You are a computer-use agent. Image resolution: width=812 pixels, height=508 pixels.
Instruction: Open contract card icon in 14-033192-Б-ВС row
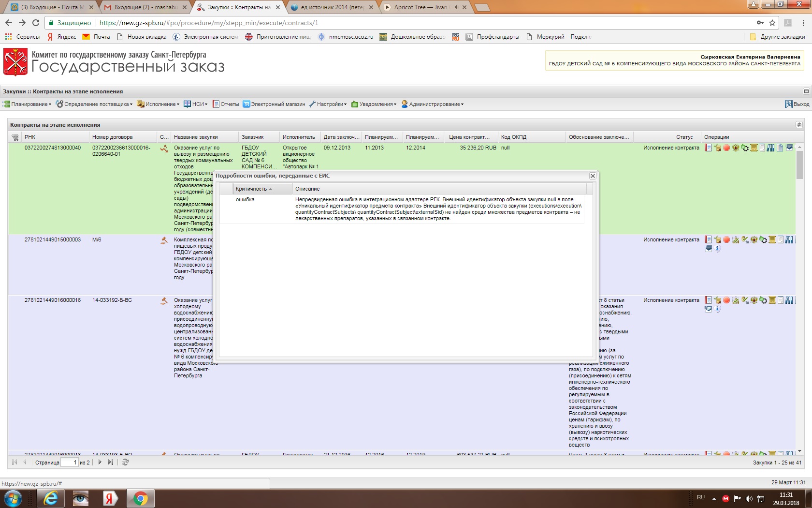709,300
